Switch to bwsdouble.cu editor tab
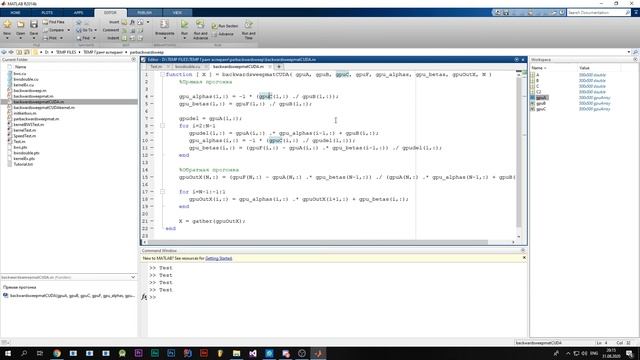 pos(189,67)
